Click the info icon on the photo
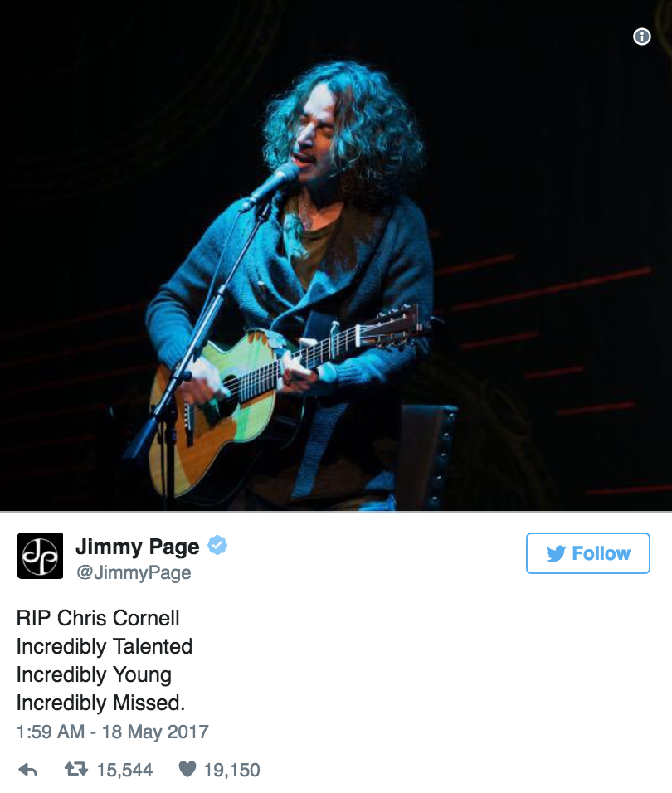Image resolution: width=672 pixels, height=793 pixels. point(641,36)
